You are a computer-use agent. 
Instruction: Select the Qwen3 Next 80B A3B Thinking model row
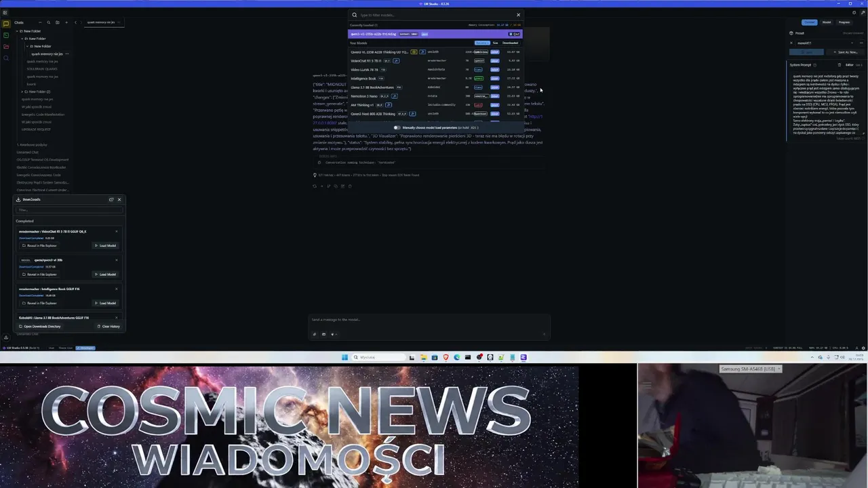click(x=435, y=114)
